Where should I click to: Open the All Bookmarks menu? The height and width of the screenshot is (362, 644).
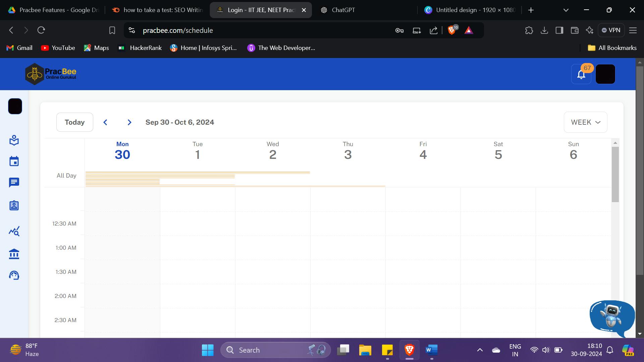point(612,48)
